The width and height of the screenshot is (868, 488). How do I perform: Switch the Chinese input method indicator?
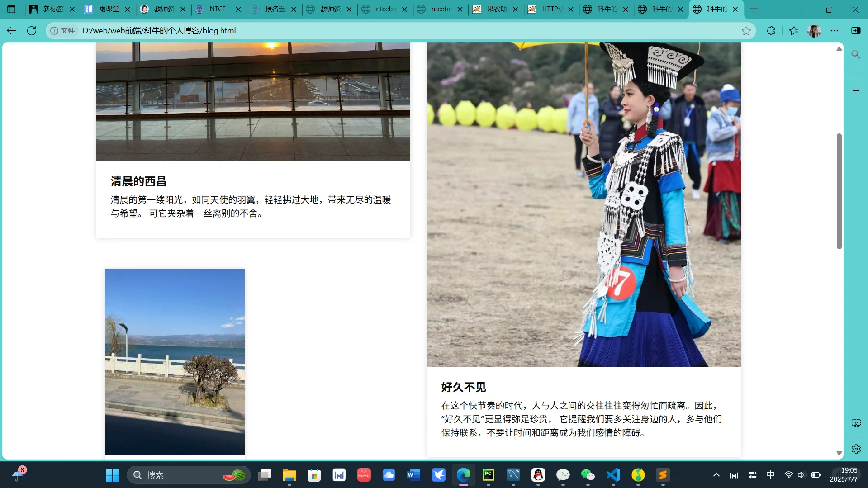[771, 475]
